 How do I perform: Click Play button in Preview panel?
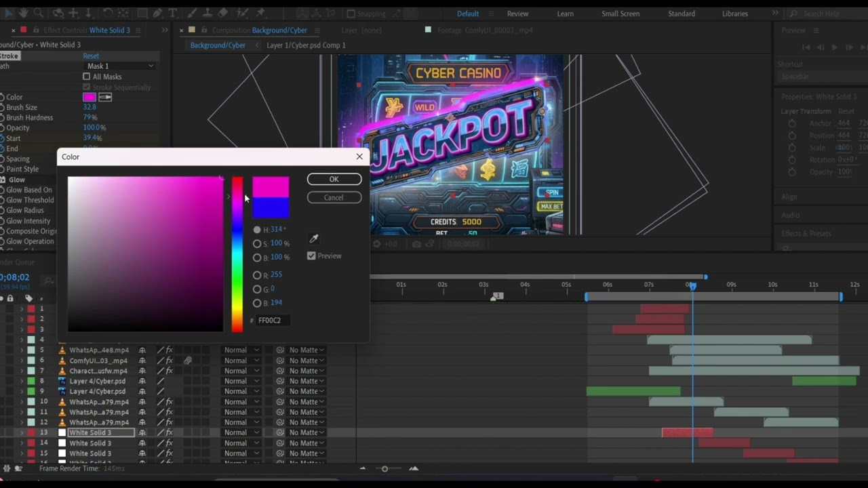pyautogui.click(x=834, y=47)
